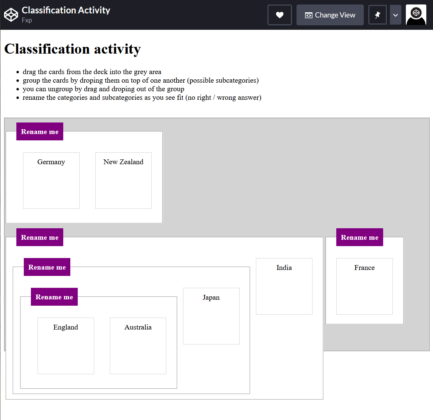This screenshot has height=420, width=433.
Task: Rename the England and Australia subgroup
Action: click(x=54, y=297)
